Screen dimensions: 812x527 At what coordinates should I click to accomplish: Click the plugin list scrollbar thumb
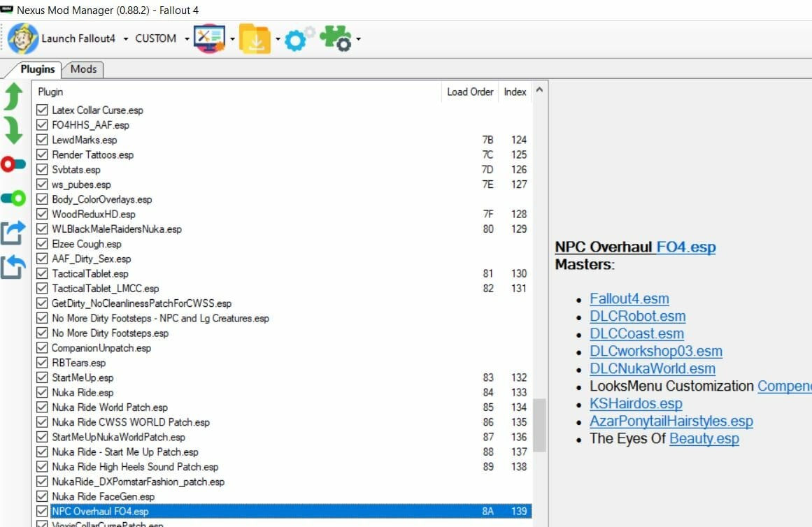tap(539, 425)
